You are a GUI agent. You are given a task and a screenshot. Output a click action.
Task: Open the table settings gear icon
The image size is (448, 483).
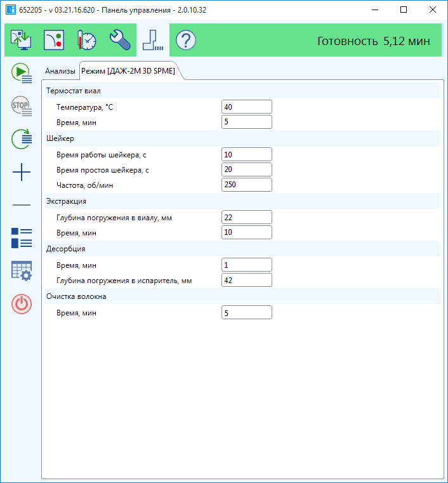click(22, 271)
